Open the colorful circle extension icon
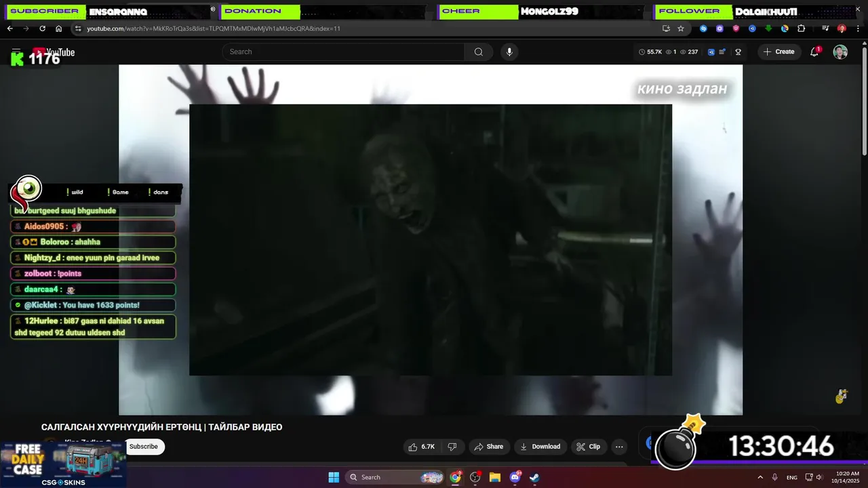 point(785,28)
